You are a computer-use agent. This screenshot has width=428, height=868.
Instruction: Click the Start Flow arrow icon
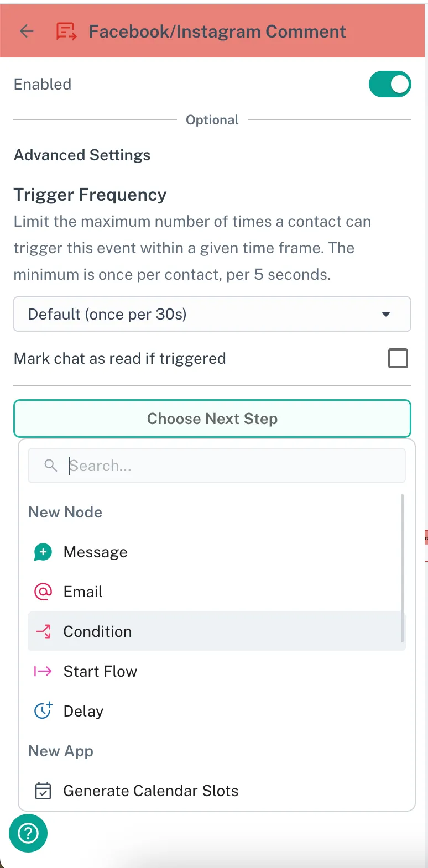click(x=43, y=671)
